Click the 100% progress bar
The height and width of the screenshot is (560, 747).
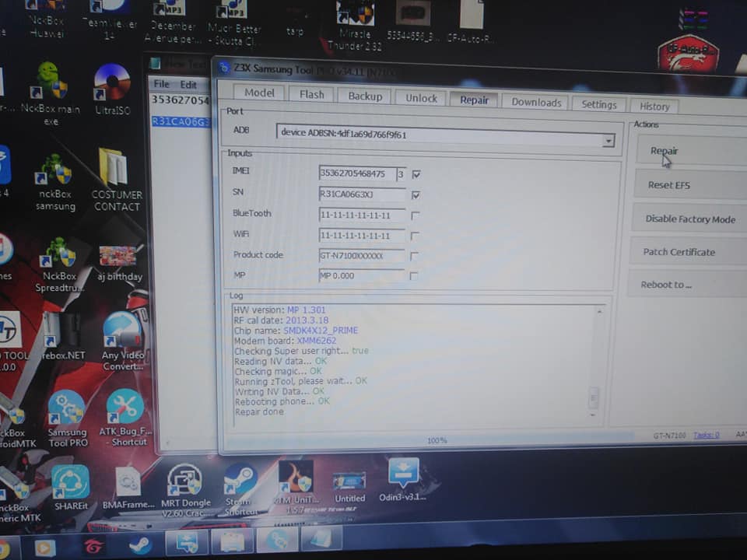[429, 440]
